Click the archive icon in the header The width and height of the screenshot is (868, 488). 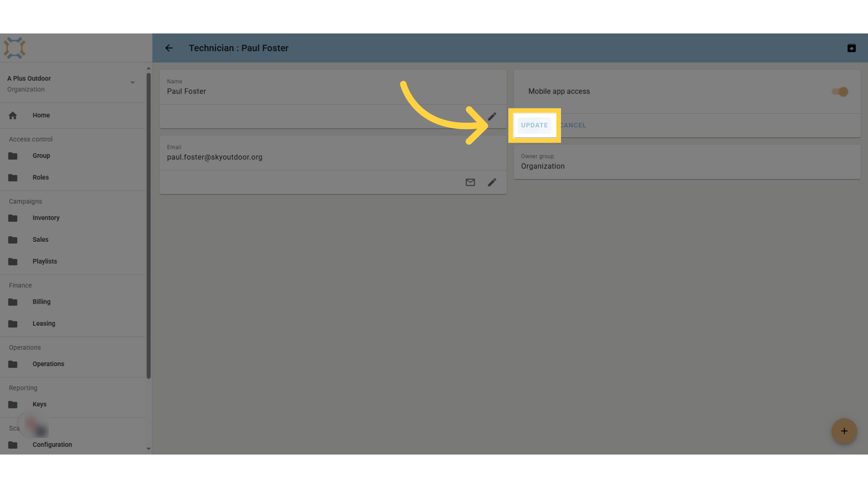click(x=851, y=48)
